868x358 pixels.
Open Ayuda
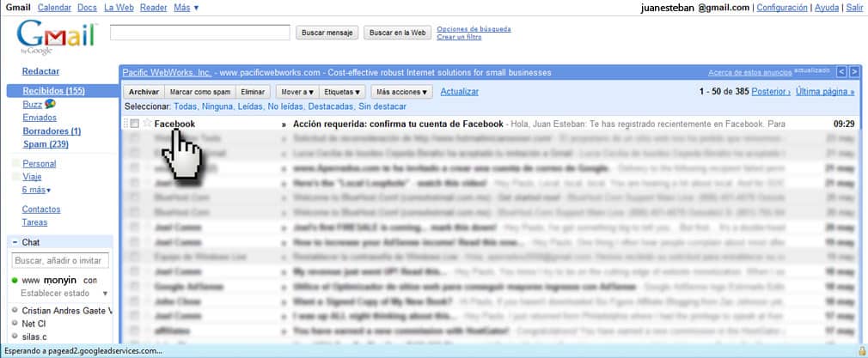pos(827,8)
